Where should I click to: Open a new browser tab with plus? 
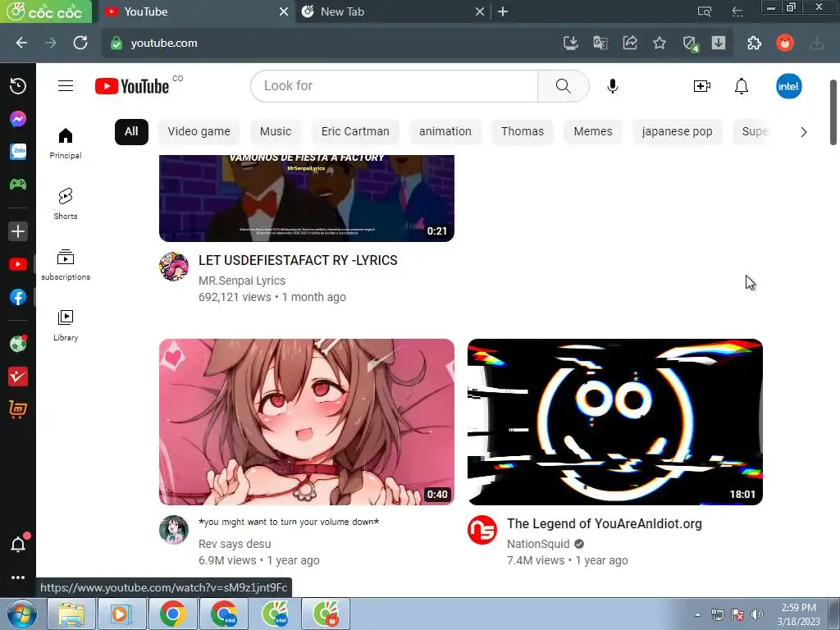pyautogui.click(x=503, y=11)
